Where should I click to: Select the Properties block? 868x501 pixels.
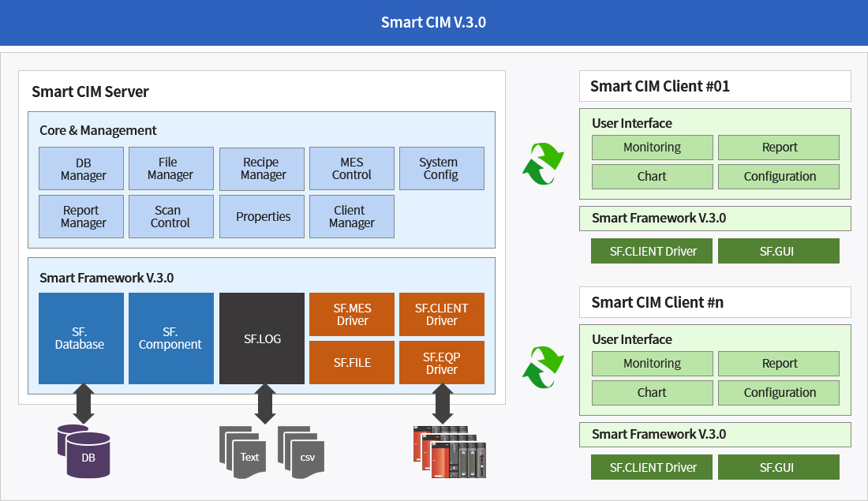pyautogui.click(x=262, y=216)
